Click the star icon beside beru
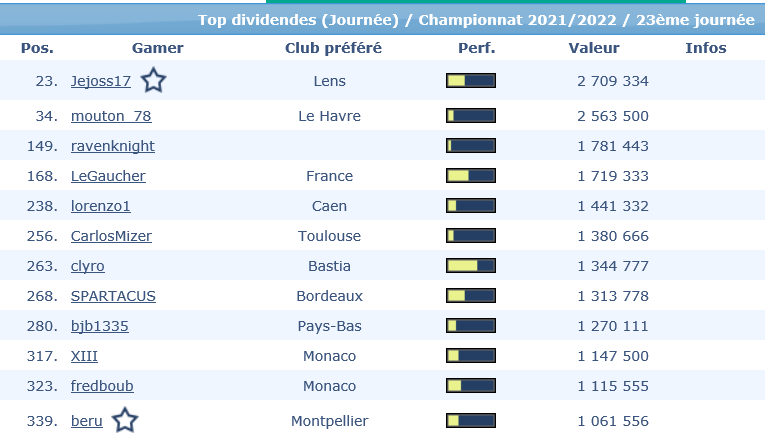 [x=124, y=420]
